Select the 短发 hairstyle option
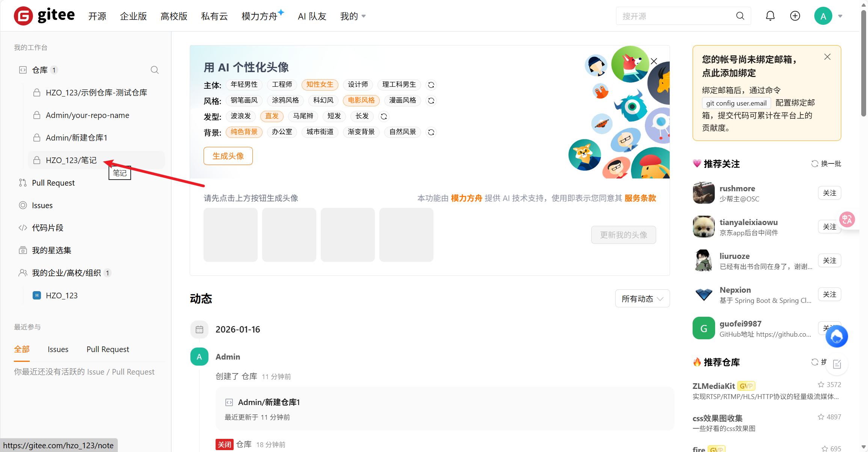This screenshot has height=452, width=868. coord(334,116)
